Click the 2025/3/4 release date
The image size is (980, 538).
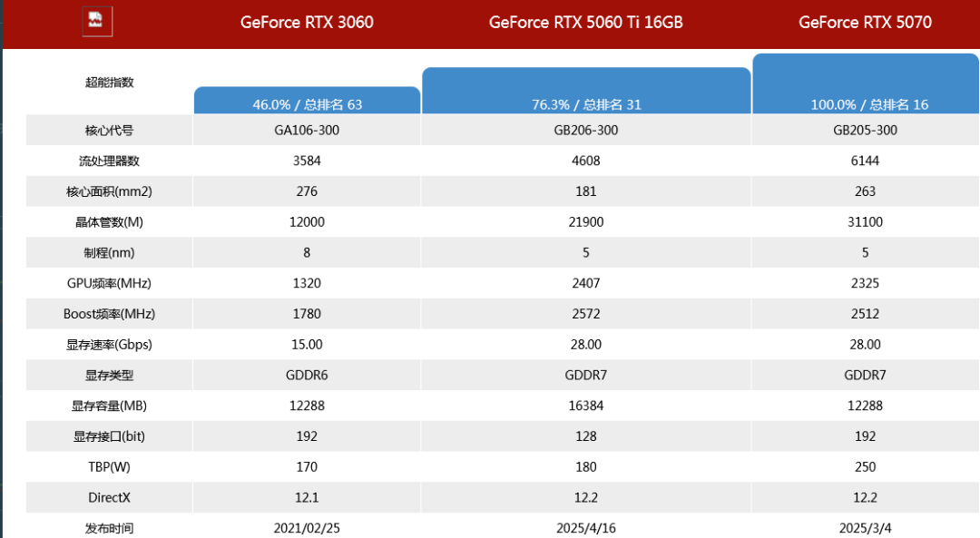[x=865, y=528]
